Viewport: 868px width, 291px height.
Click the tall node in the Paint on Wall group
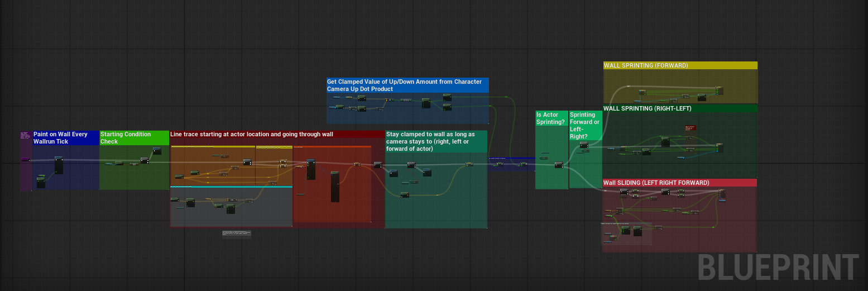(59, 165)
